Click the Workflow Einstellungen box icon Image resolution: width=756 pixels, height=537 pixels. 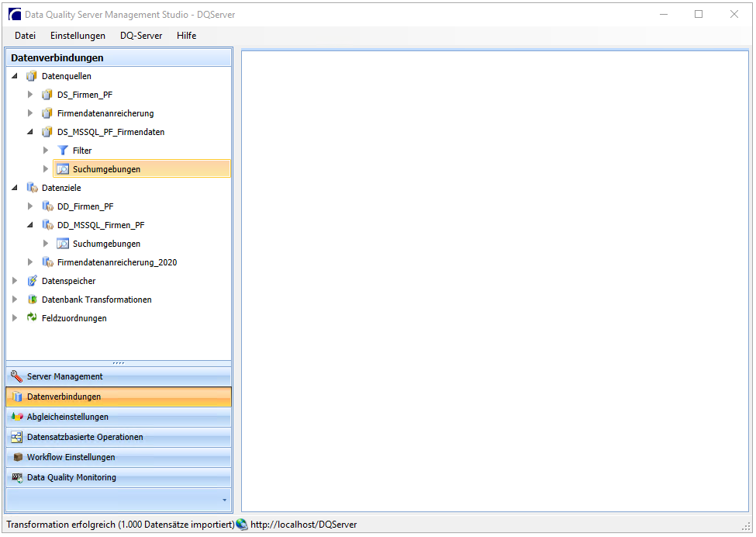(18, 457)
